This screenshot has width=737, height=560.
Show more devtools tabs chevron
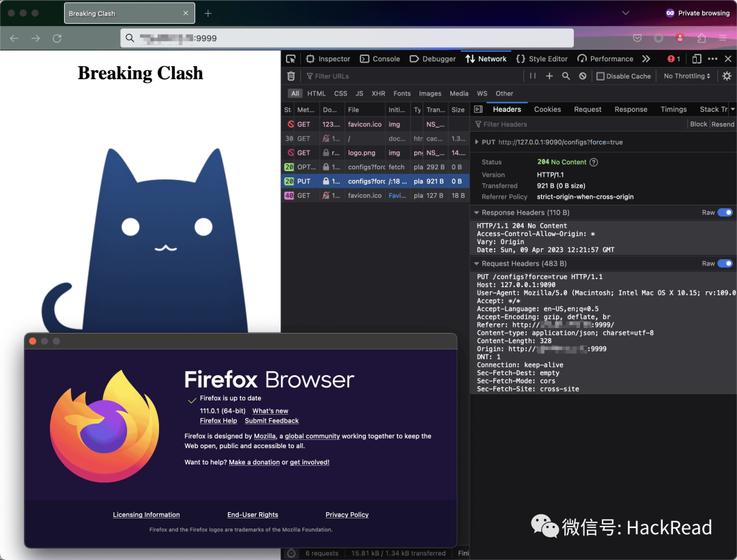pos(646,59)
